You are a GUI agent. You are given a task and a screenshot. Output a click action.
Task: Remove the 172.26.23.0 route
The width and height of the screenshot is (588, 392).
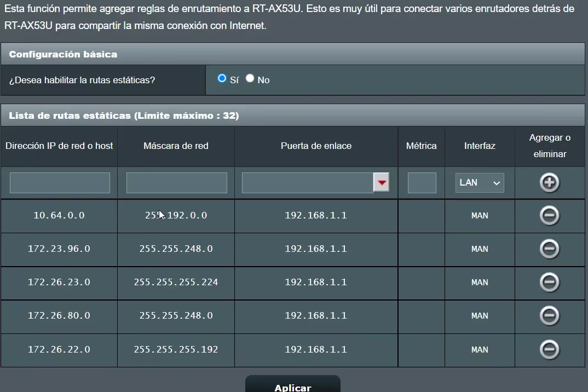[549, 282]
